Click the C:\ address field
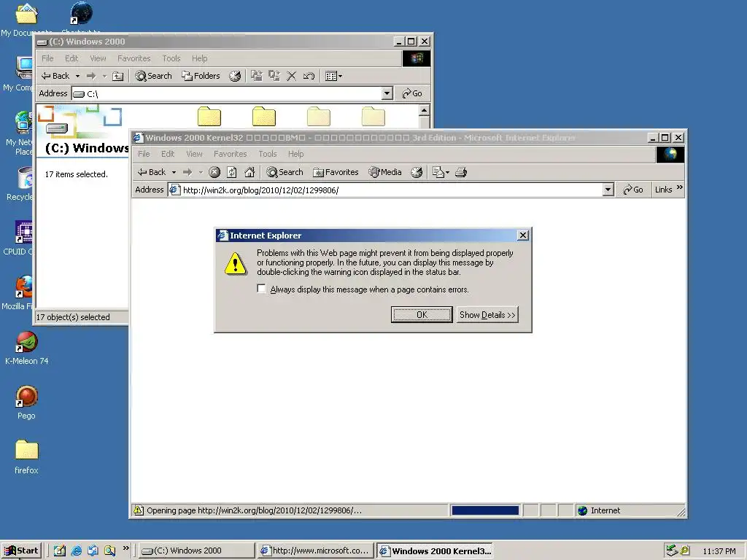Image resolution: width=747 pixels, height=560 pixels. (x=233, y=94)
